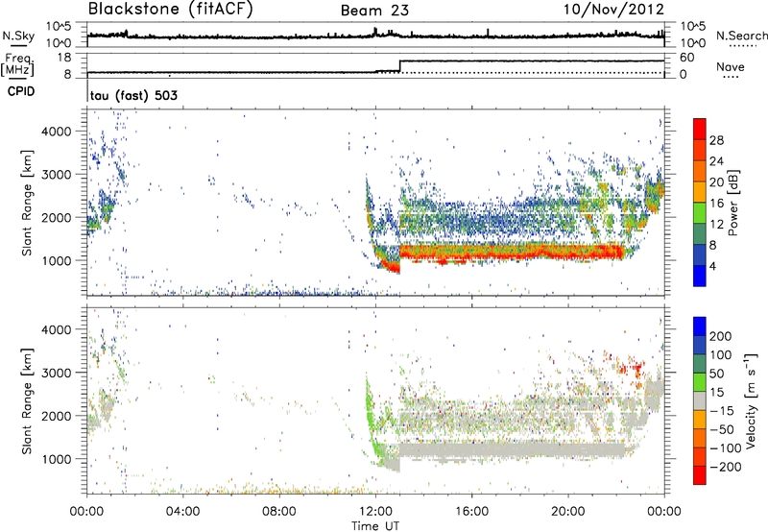Viewport: 768px width, 532px height.
Task: Click the '18' frequency axis value
Action: 64,58
